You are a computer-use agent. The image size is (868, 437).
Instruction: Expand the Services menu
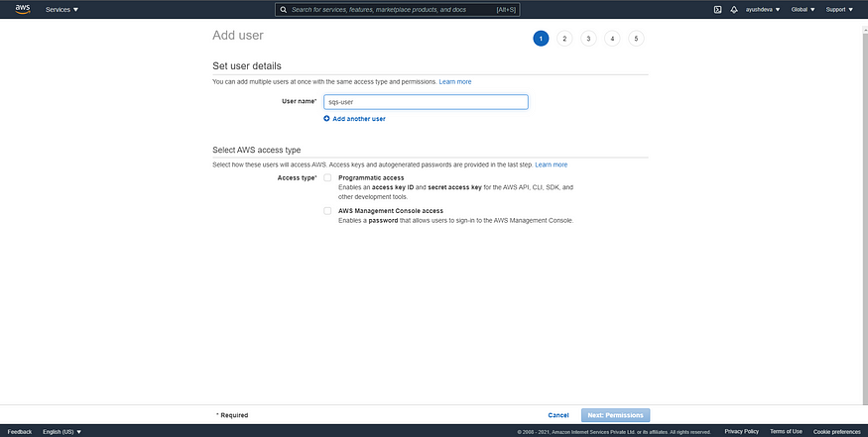pyautogui.click(x=62, y=9)
